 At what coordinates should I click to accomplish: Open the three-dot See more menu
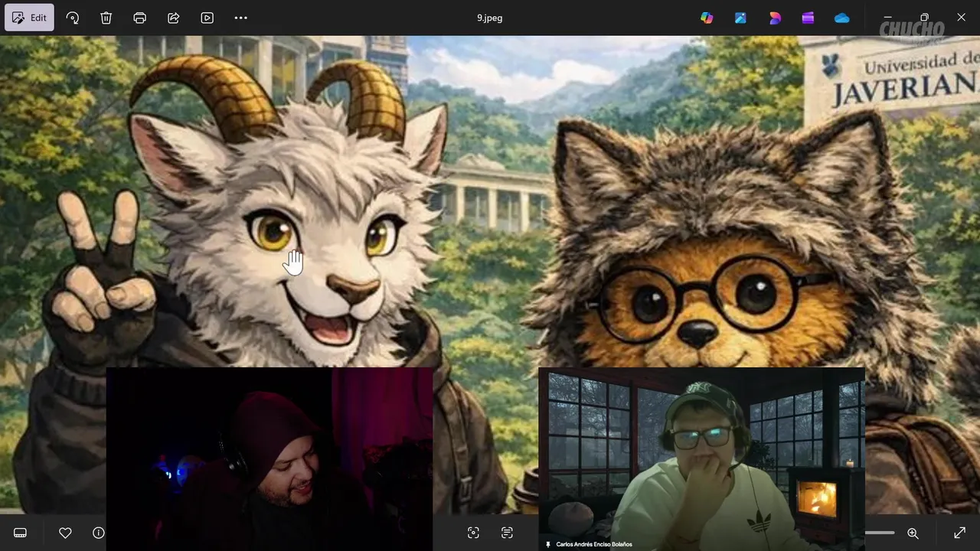(241, 18)
